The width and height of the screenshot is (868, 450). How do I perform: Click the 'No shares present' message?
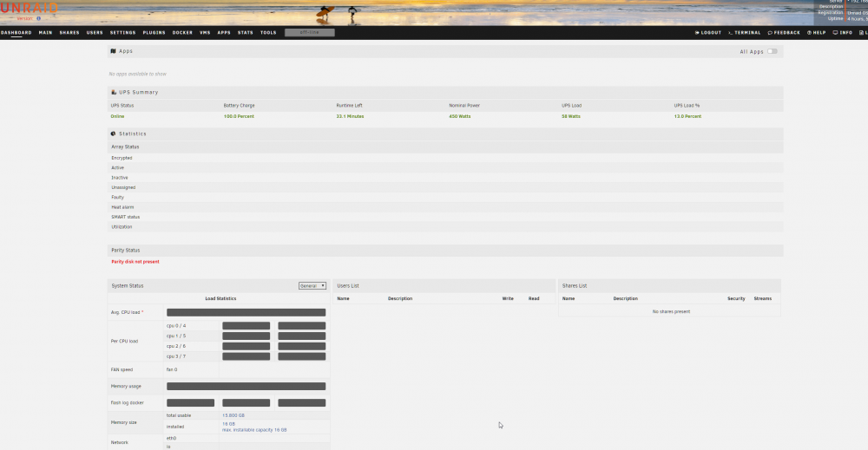pyautogui.click(x=671, y=311)
